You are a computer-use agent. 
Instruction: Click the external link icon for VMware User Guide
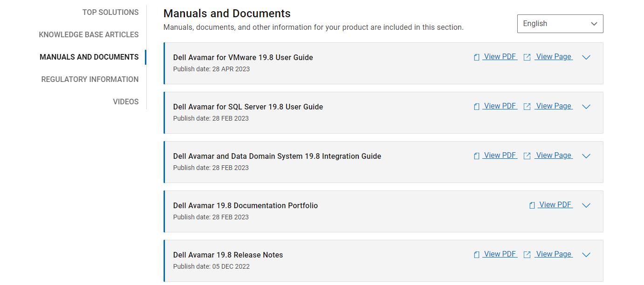pos(527,56)
